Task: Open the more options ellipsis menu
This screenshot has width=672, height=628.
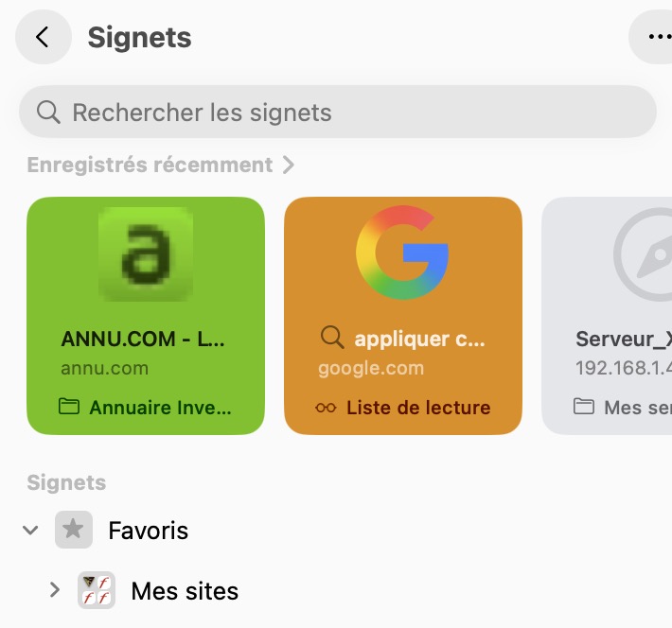Action: (x=657, y=37)
